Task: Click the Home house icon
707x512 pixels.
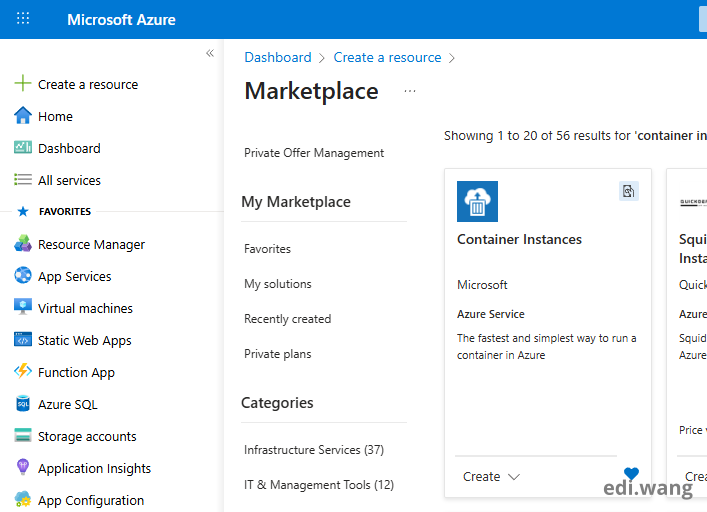Action: click(23, 116)
